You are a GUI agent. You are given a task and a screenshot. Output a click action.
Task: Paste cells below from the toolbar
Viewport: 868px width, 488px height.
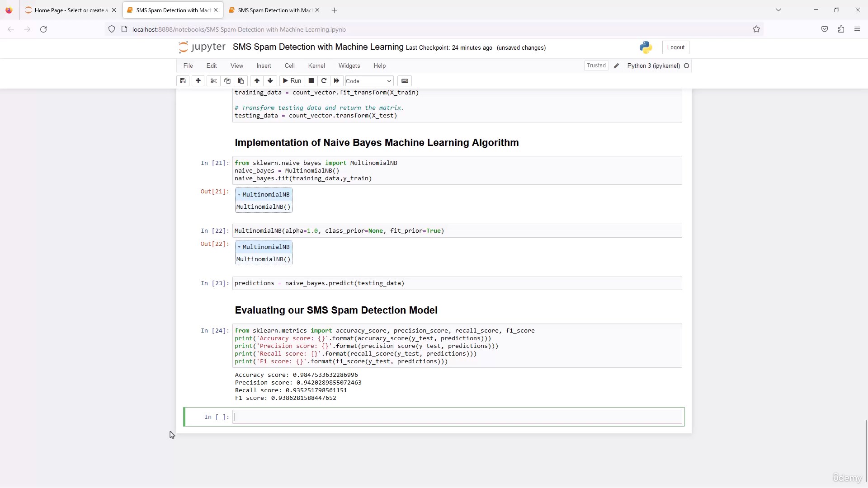pyautogui.click(x=241, y=81)
